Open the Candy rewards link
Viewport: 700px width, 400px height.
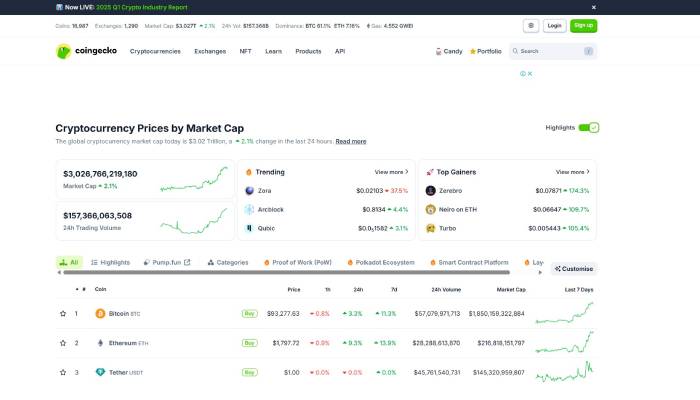[449, 51]
